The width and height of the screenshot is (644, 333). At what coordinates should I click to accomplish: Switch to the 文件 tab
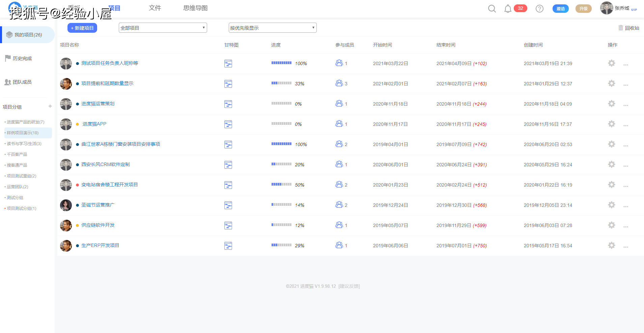pyautogui.click(x=155, y=8)
